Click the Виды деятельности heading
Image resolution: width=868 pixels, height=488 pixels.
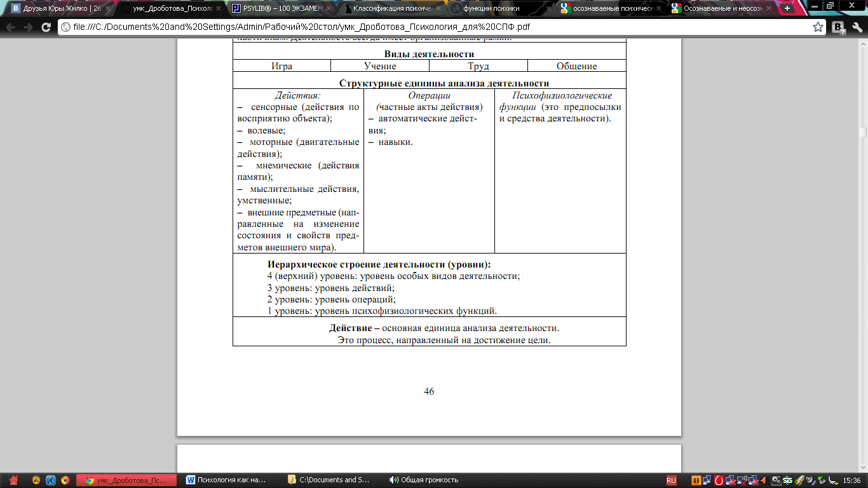coord(430,54)
